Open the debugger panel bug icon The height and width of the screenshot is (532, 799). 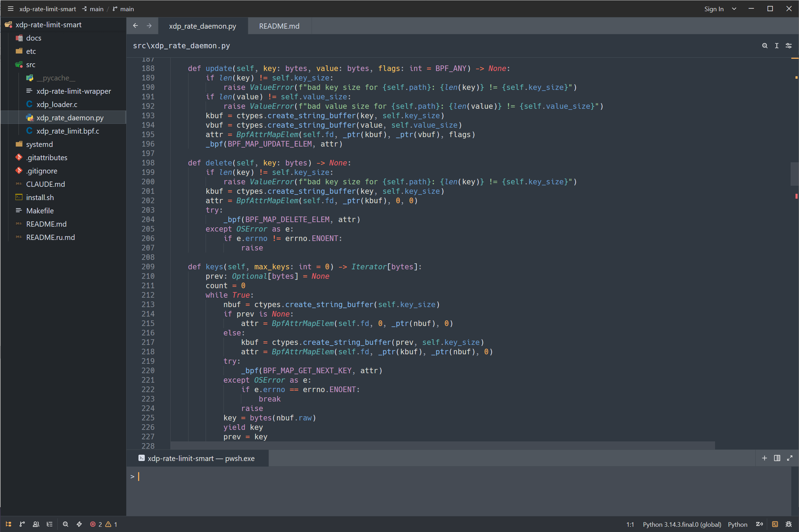(789, 524)
